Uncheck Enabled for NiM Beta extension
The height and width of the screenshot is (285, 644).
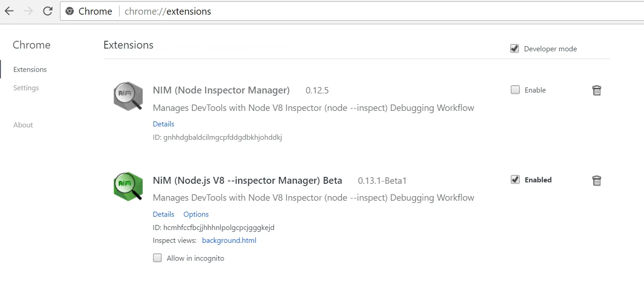click(515, 180)
